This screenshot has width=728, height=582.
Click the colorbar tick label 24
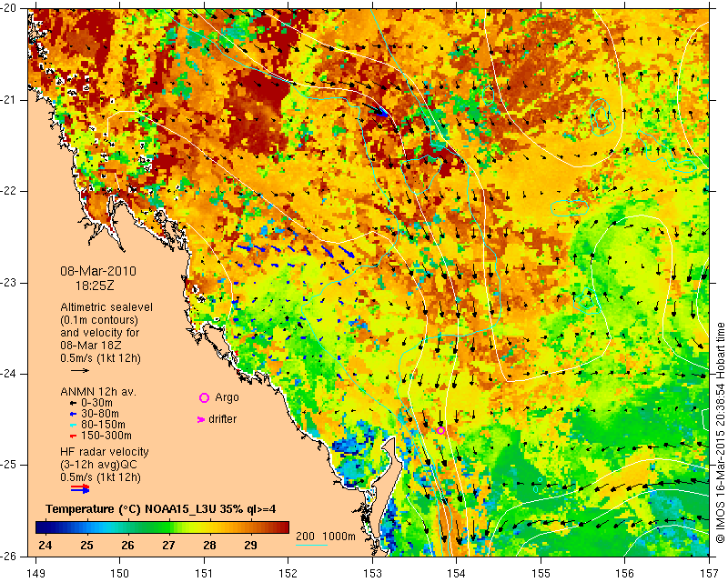45,546
